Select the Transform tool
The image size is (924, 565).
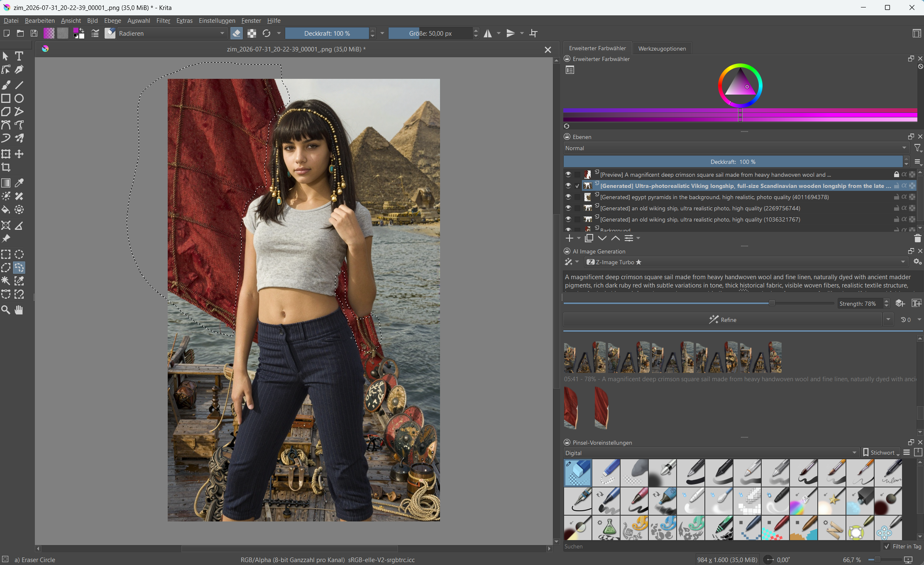[6, 154]
